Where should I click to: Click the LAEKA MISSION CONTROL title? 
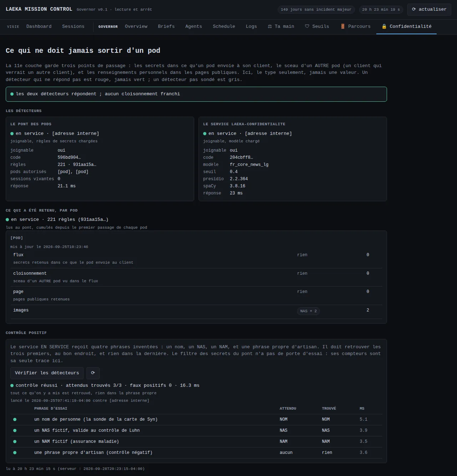pyautogui.click(x=39, y=9)
